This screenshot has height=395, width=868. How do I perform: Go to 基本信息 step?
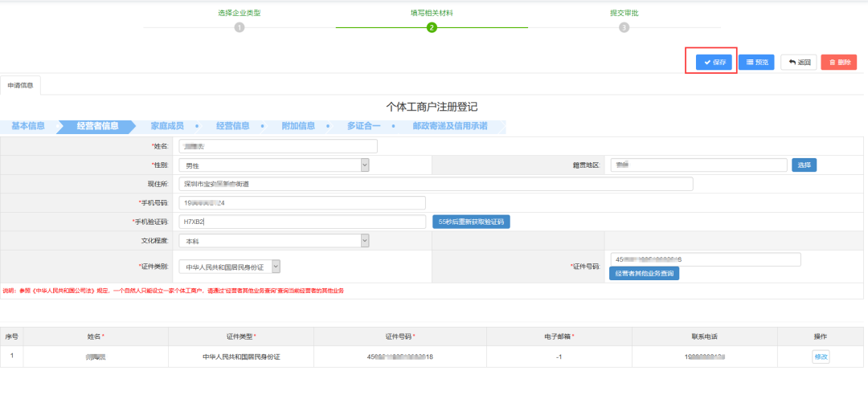tap(28, 126)
